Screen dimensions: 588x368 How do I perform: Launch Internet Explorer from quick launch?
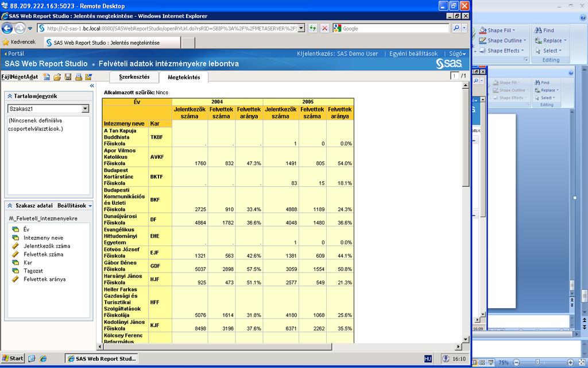[43, 359]
